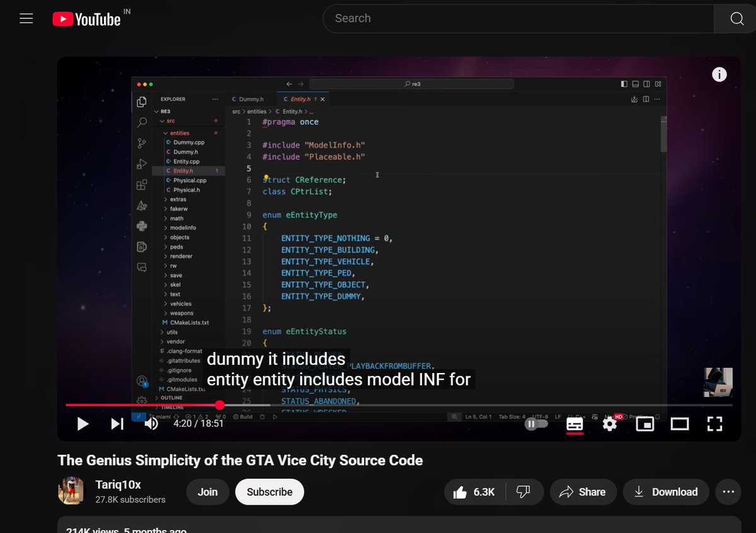Go to YouTube home via logo
The height and width of the screenshot is (533, 756).
[x=86, y=20]
